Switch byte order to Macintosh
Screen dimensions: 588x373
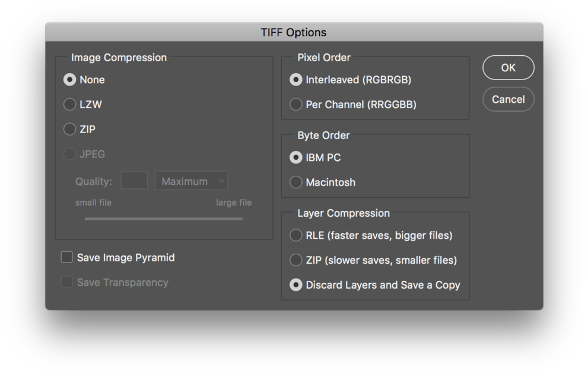[296, 182]
